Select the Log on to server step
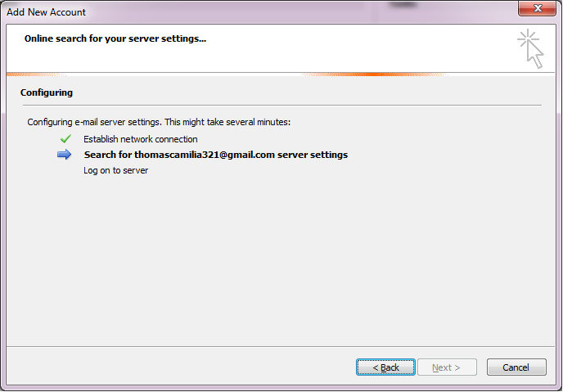This screenshot has width=563, height=392. tap(115, 170)
